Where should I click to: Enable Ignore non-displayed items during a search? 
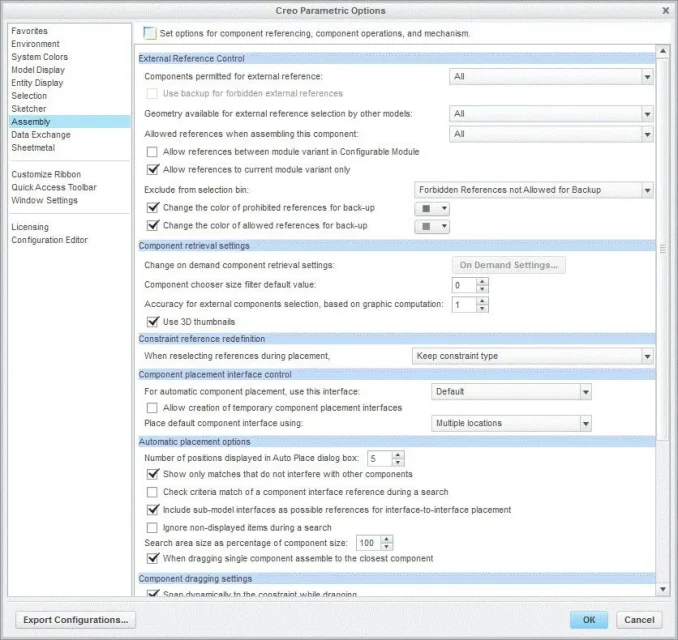click(152, 528)
